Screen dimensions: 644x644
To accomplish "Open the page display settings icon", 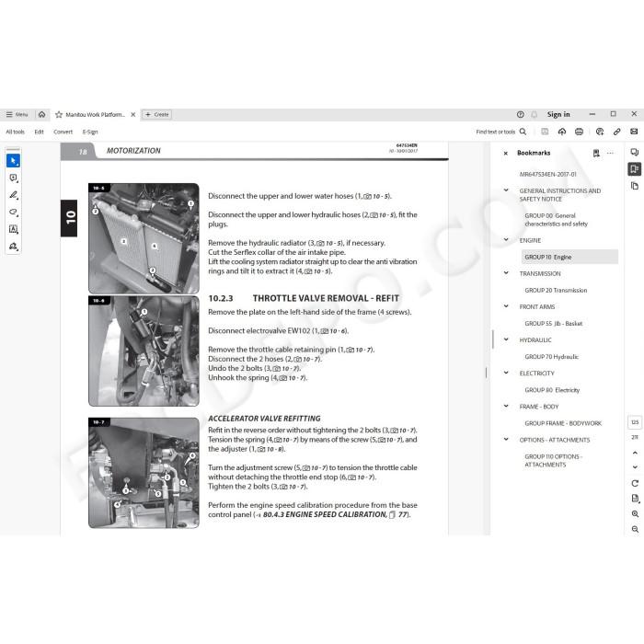I will pos(635,499).
